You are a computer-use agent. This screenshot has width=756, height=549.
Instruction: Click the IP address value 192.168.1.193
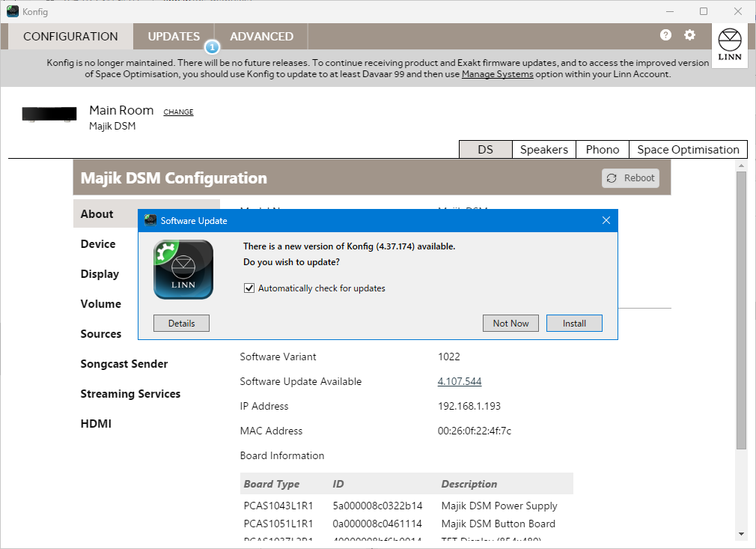[x=469, y=406]
